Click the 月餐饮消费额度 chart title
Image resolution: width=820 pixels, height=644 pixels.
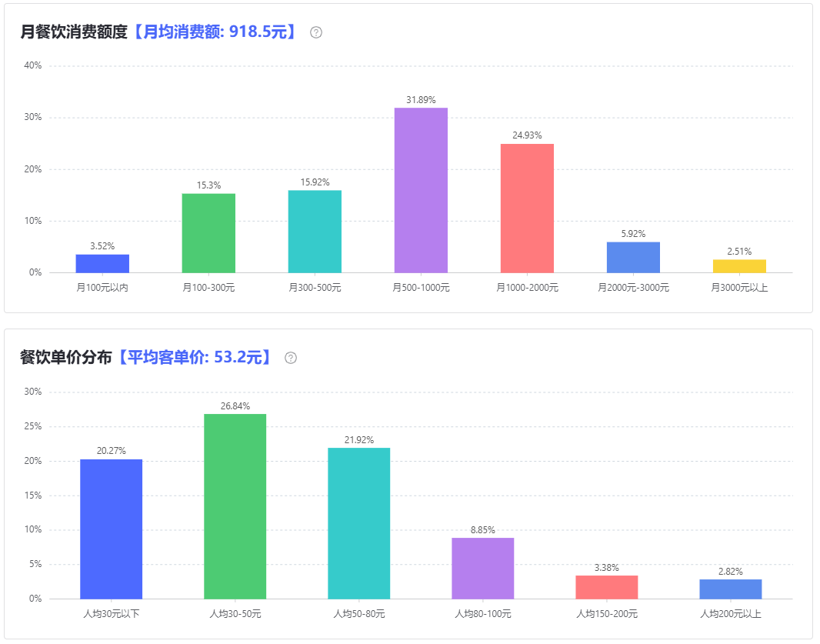coord(74,32)
